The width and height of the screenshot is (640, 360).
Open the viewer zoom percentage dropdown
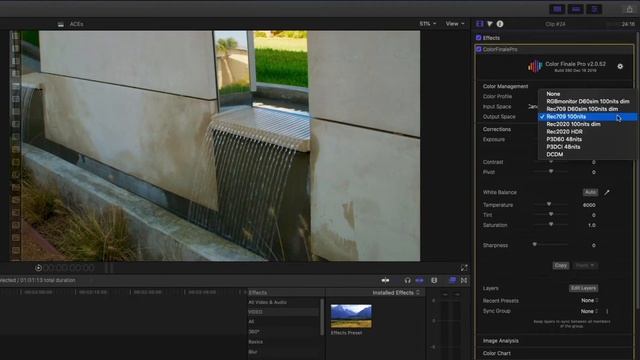click(x=427, y=24)
